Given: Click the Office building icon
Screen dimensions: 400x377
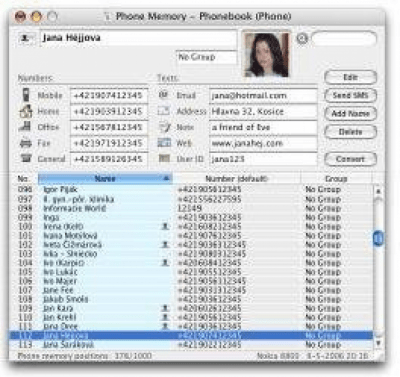Looking at the screenshot, I should [x=25, y=127].
